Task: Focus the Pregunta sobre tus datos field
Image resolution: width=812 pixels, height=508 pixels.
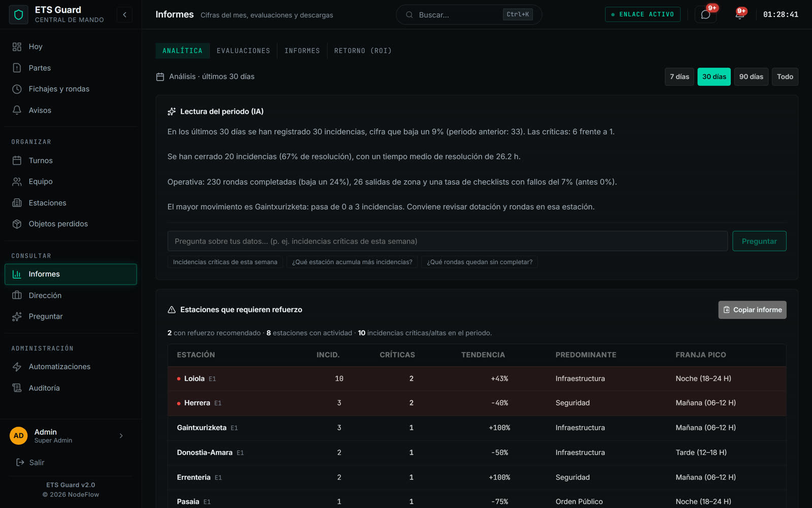Action: pyautogui.click(x=448, y=241)
